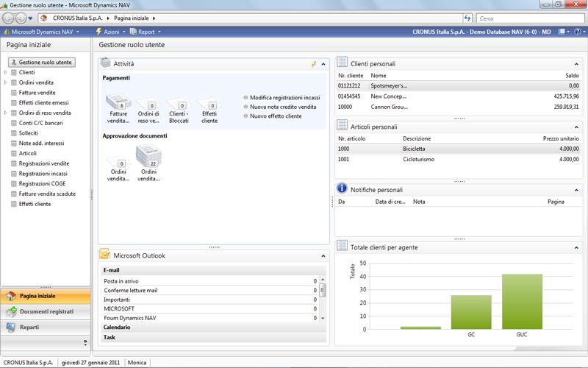The width and height of the screenshot is (588, 368).
Task: Collapse the Attività panel
Action: tap(323, 65)
